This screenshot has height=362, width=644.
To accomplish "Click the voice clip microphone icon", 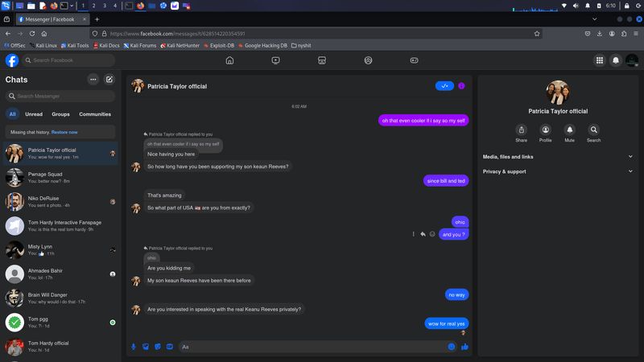I will point(134,347).
